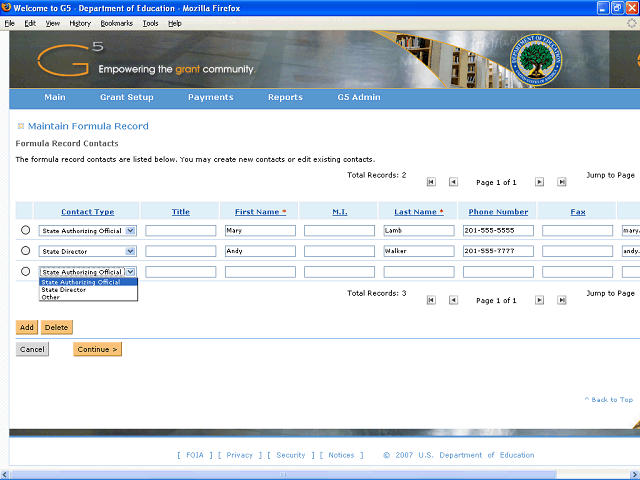The image size is (640, 480).
Task: Sort by M.I. column header
Action: coord(340,212)
